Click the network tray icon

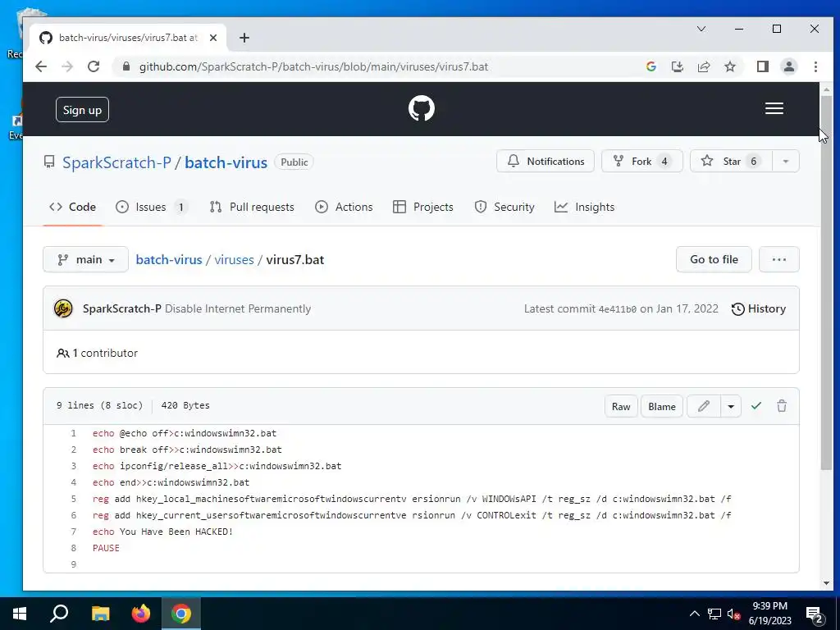[x=714, y=614]
